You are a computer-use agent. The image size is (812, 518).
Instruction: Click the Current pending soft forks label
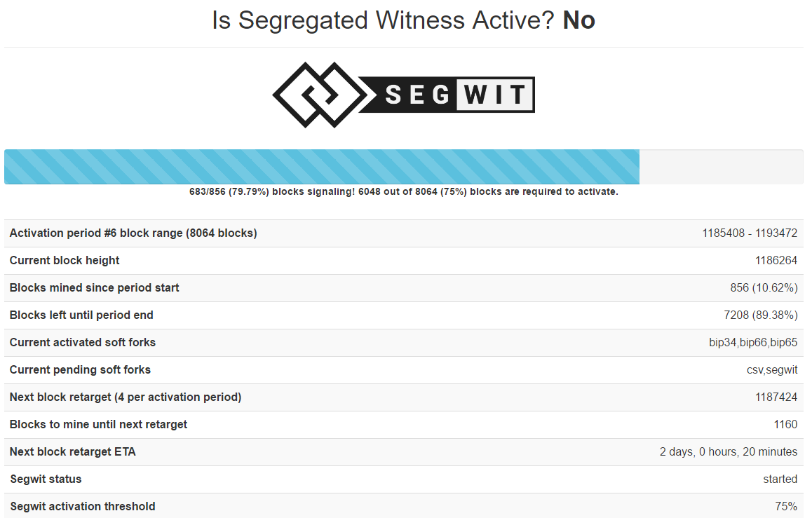click(80, 370)
